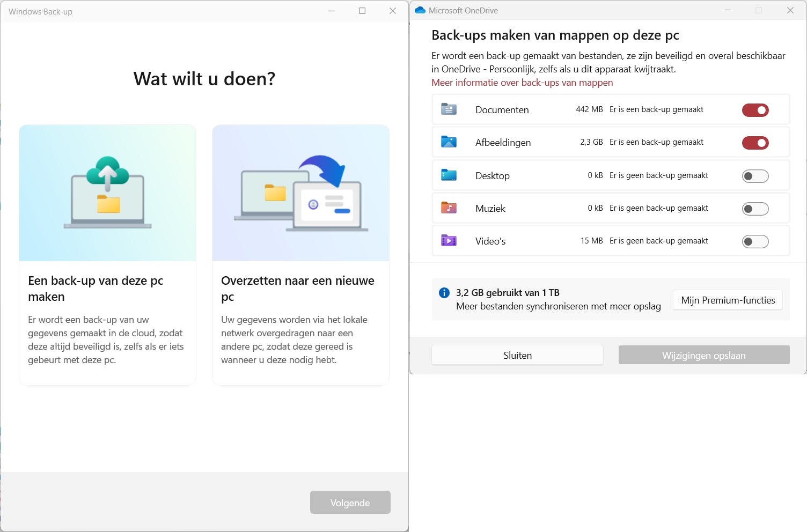The width and height of the screenshot is (807, 532).
Task: Click the two-laptops transfer illustration
Action: click(301, 193)
